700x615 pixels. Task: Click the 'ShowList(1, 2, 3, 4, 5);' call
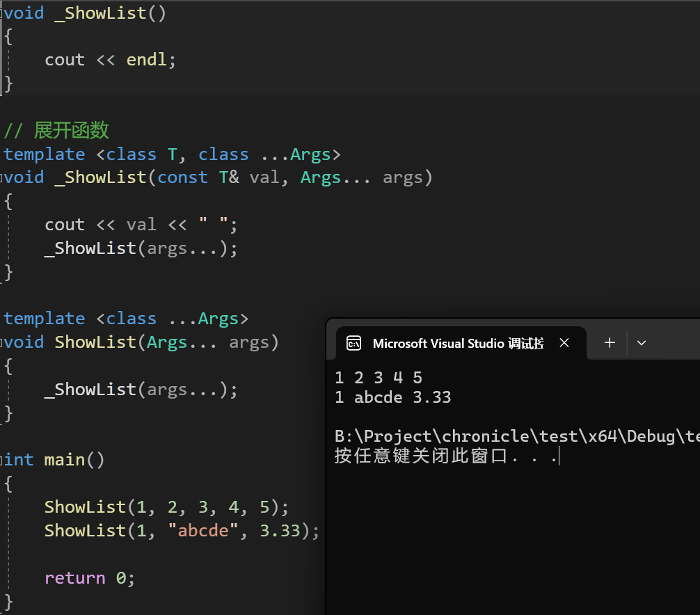click(x=166, y=507)
